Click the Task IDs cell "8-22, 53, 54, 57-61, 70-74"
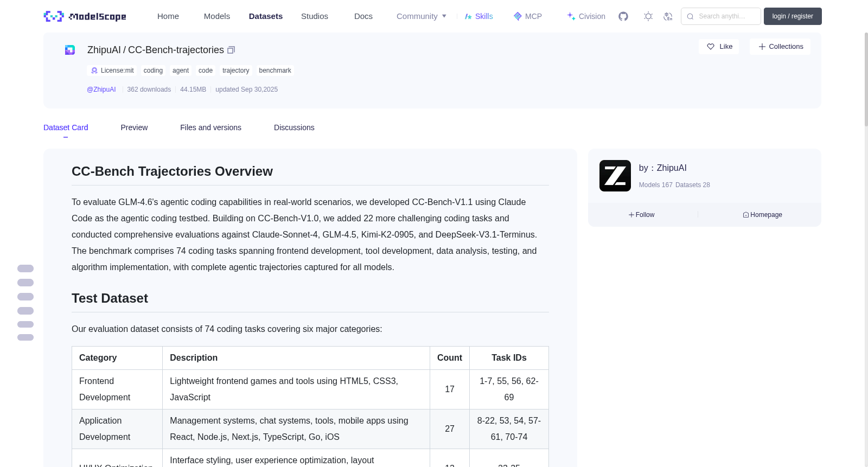Viewport: 868px width, 467px height. [x=509, y=429]
